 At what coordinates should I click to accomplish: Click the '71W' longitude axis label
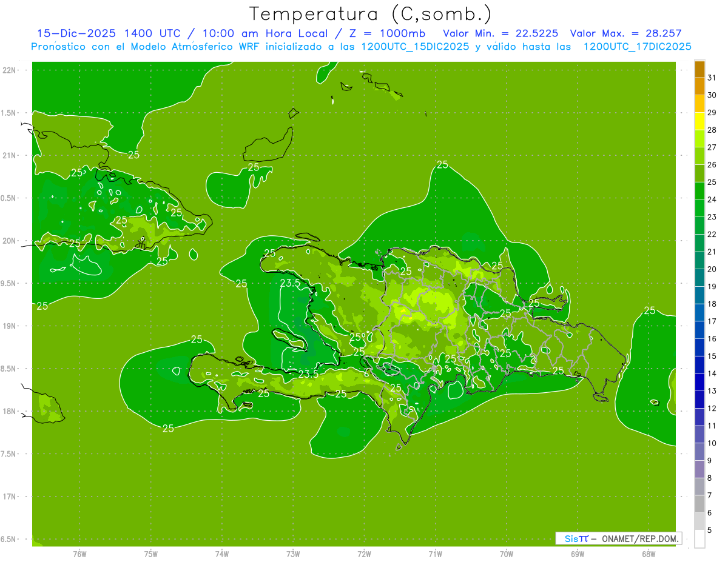435,554
